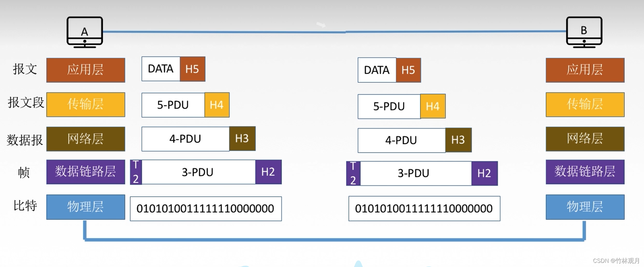644x267 pixels.
Task: Click host A's 网络层 box
Action: click(x=86, y=139)
